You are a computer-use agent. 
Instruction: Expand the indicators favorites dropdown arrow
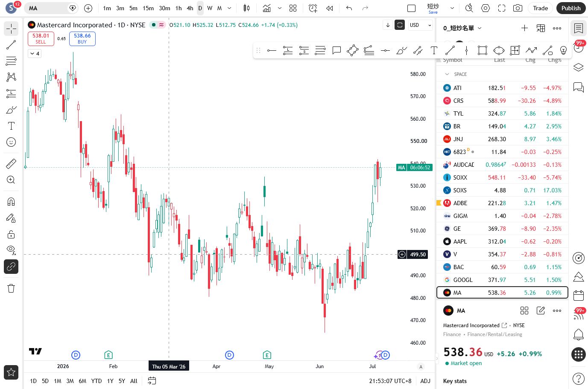pyautogui.click(x=280, y=8)
